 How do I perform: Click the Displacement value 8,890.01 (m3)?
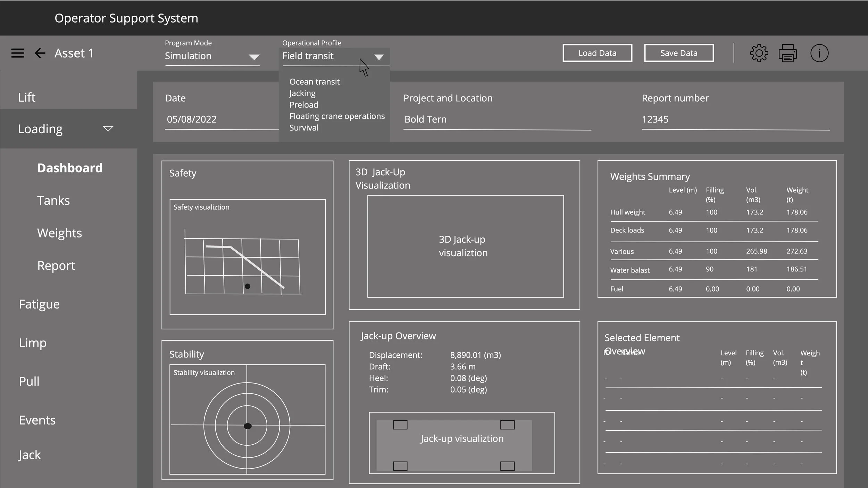pyautogui.click(x=475, y=355)
